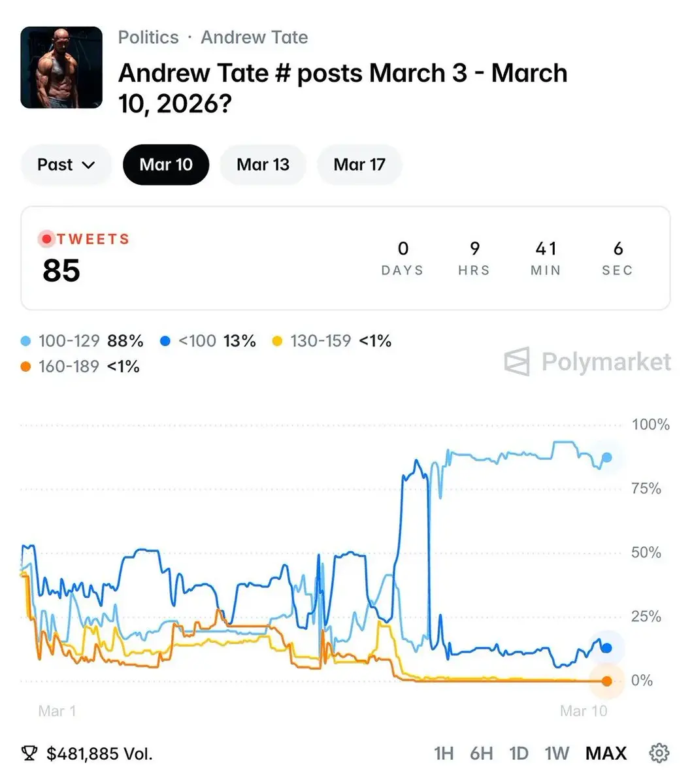Click the Polymarket logo watermark
The image size is (692, 784).
(x=587, y=362)
